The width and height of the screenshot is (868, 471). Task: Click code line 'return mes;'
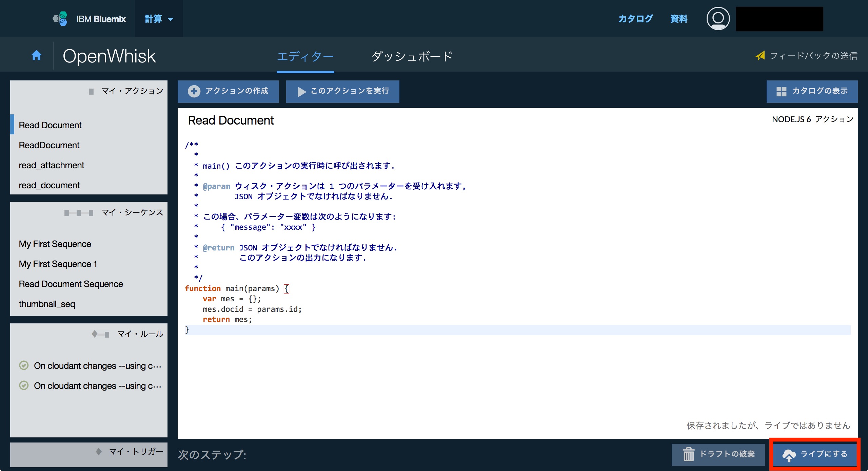click(227, 319)
